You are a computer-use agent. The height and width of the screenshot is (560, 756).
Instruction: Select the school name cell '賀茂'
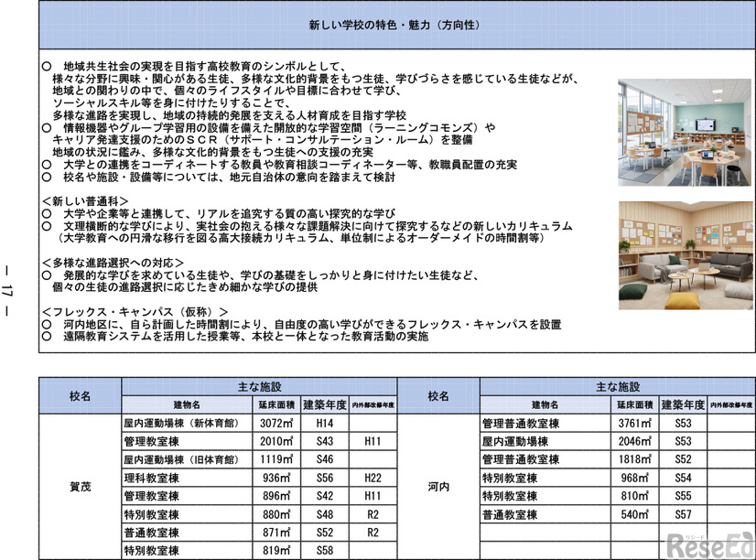[x=80, y=487]
